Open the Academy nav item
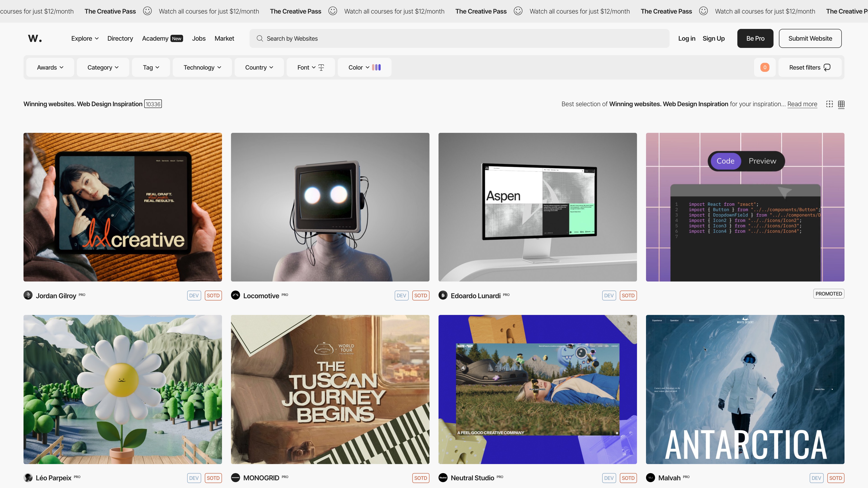 pyautogui.click(x=155, y=38)
